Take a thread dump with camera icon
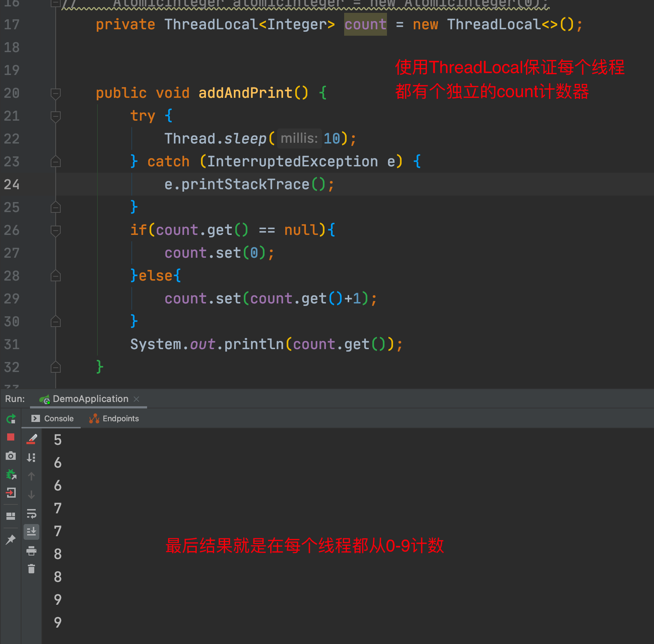The height and width of the screenshot is (644, 654). click(x=11, y=456)
